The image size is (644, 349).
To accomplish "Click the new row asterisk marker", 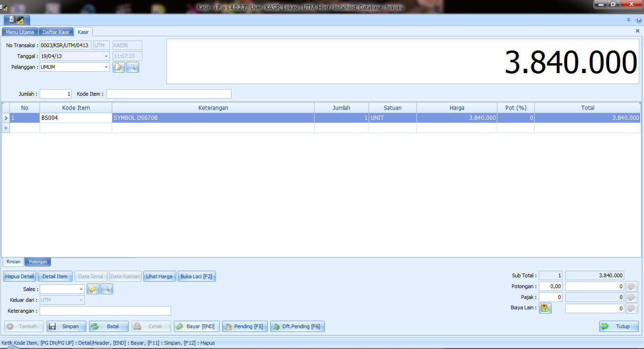I will (x=6, y=128).
